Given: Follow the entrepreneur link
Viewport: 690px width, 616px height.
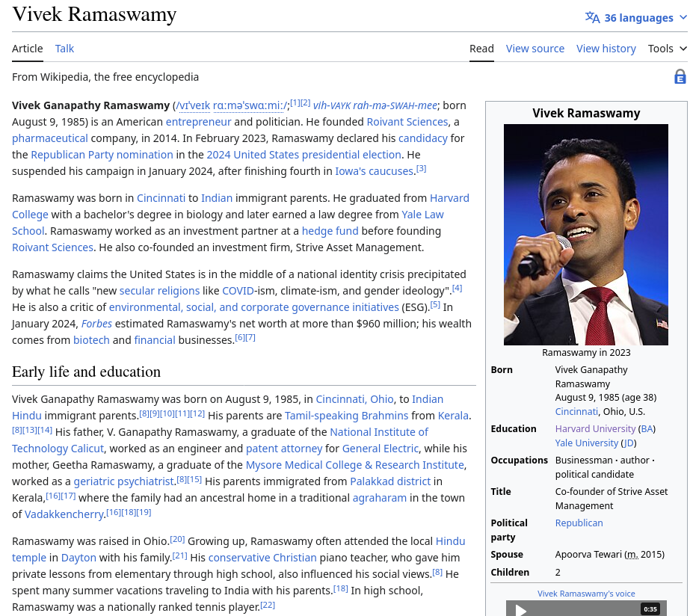Looking at the screenshot, I should (x=198, y=122).
